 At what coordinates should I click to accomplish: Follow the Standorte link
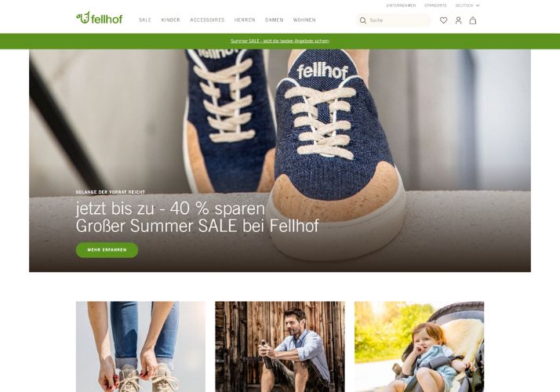tap(435, 5)
